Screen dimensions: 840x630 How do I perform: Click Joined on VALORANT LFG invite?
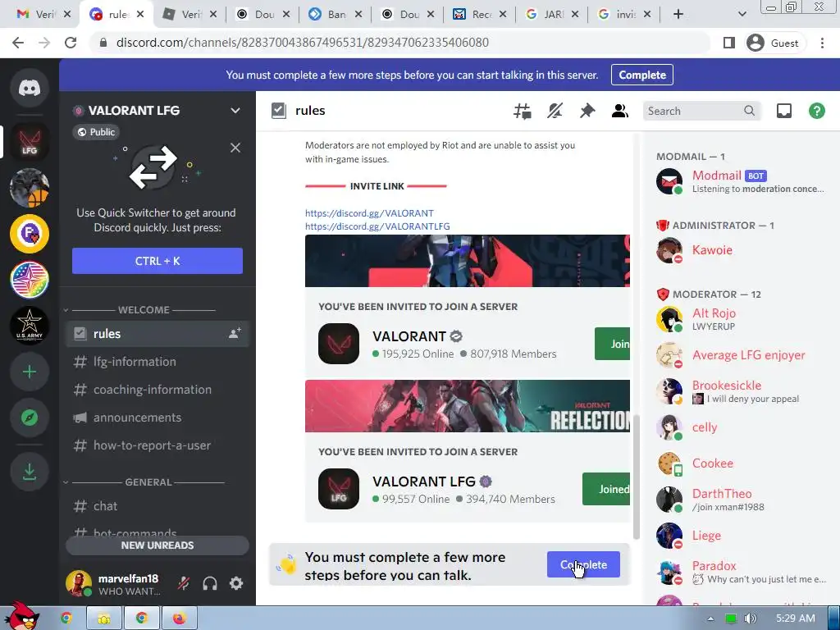tap(606, 489)
